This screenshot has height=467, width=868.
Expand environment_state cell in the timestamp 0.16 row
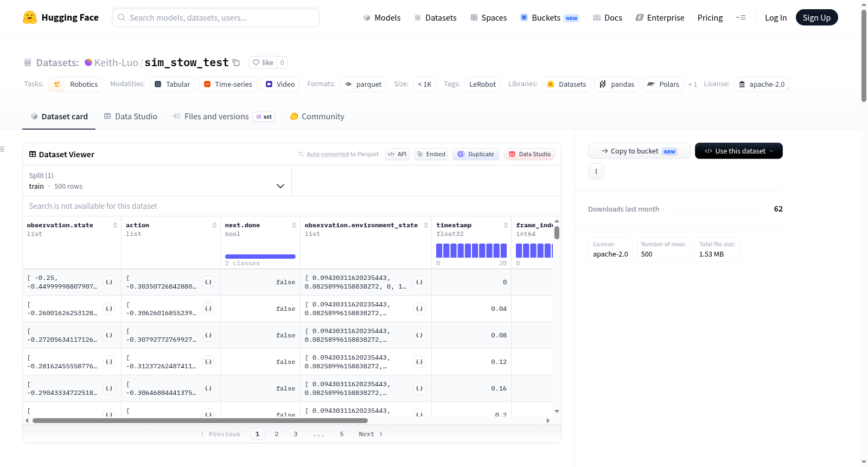click(x=419, y=388)
